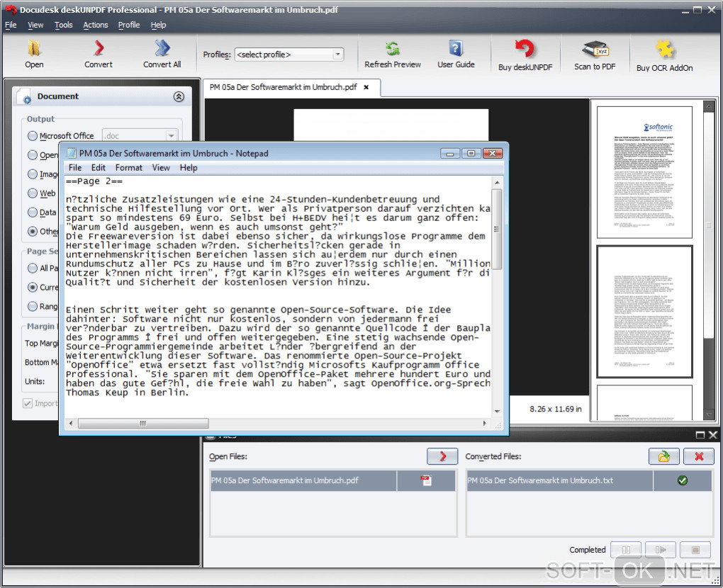The height and width of the screenshot is (588, 723).
Task: Open the Tools menu in deskUNPDF
Action: click(64, 25)
